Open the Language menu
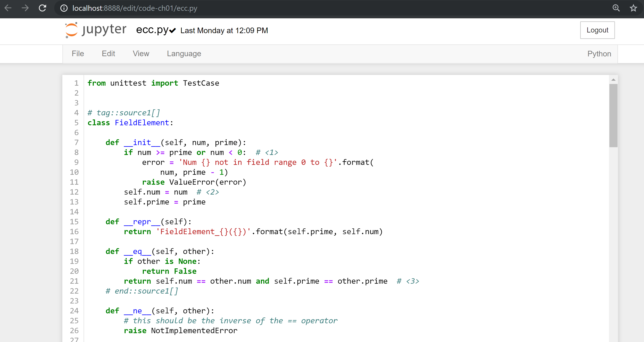Image resolution: width=644 pixels, height=342 pixels. 184,54
